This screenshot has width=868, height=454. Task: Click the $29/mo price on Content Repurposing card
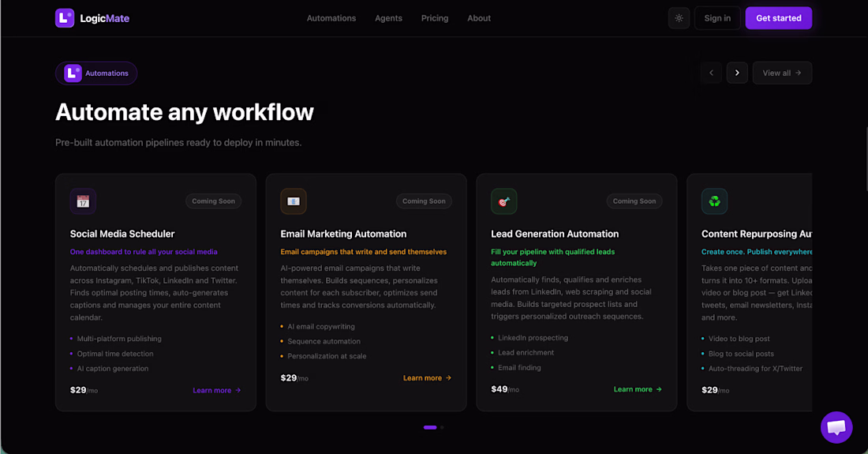coord(715,390)
